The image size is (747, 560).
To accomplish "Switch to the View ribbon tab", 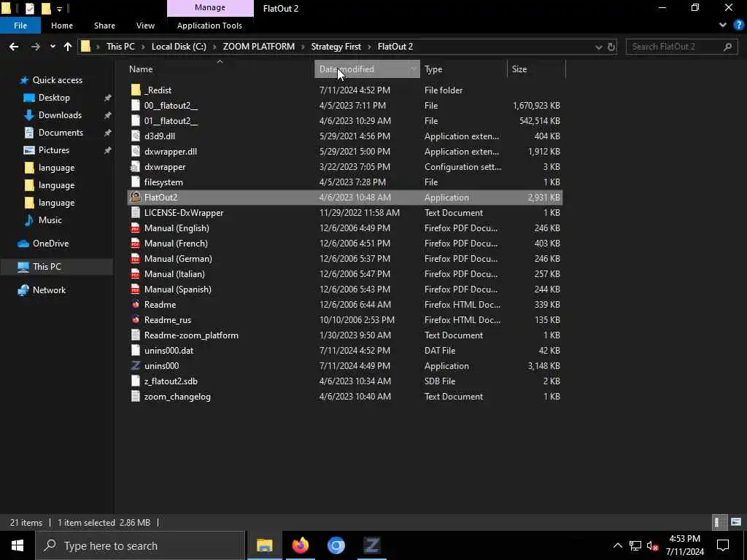I will point(145,26).
